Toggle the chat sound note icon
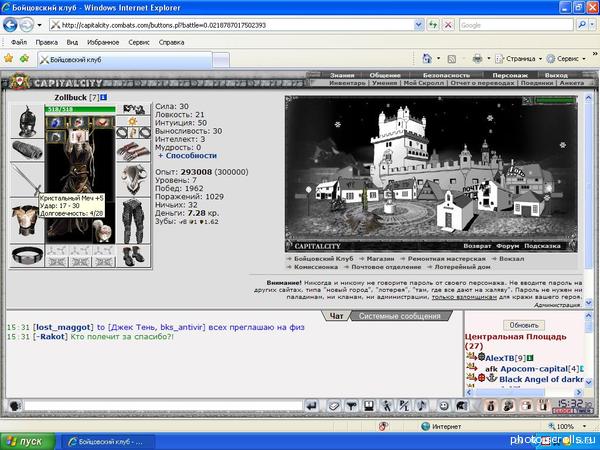This screenshot has height=450, width=600. click(x=422, y=406)
